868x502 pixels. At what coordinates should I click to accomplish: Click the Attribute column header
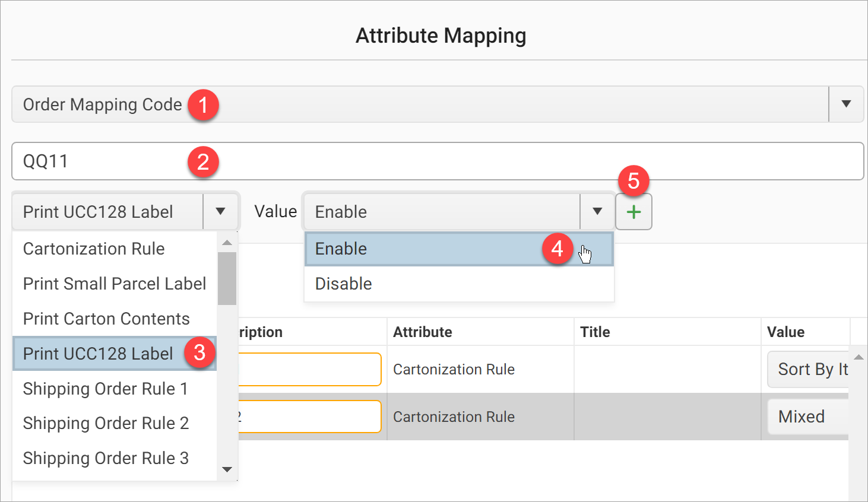coord(422,332)
